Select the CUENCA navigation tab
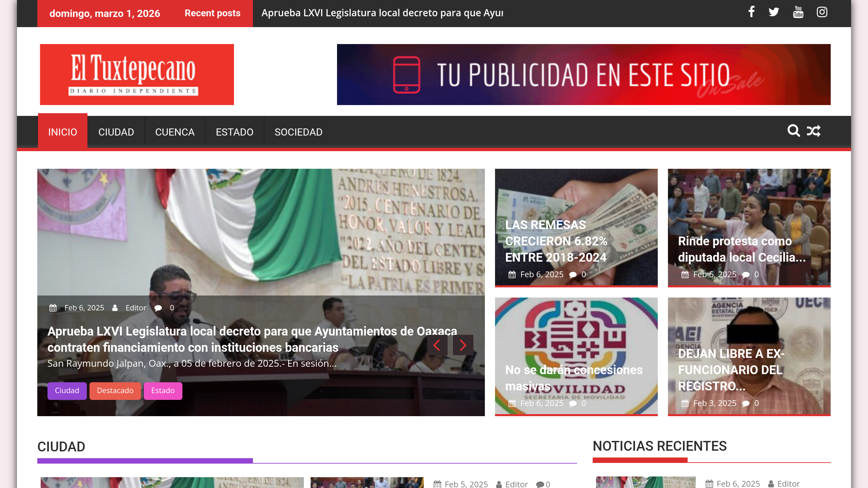The height and width of the screenshot is (488, 868). [x=175, y=132]
